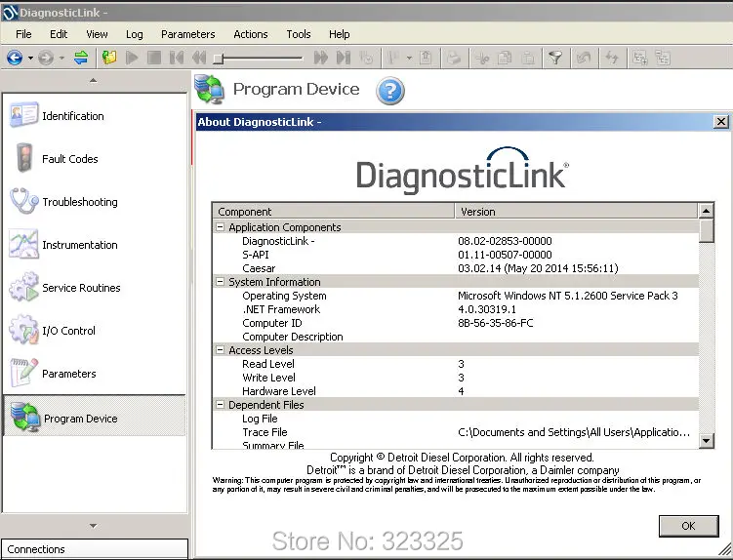Click the Play log playback button
Image resolution: width=733 pixels, height=560 pixels.
pos(132,58)
